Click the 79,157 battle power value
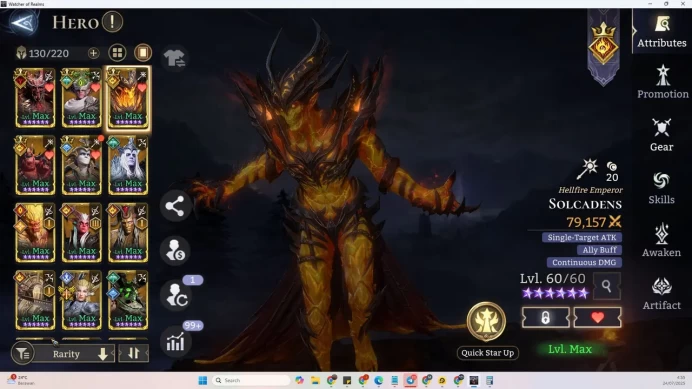Image resolution: width=692 pixels, height=389 pixels. 586,222
